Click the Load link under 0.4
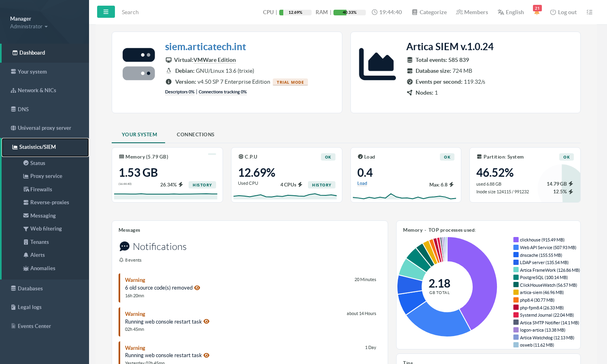The image size is (607, 364). pyautogui.click(x=362, y=183)
